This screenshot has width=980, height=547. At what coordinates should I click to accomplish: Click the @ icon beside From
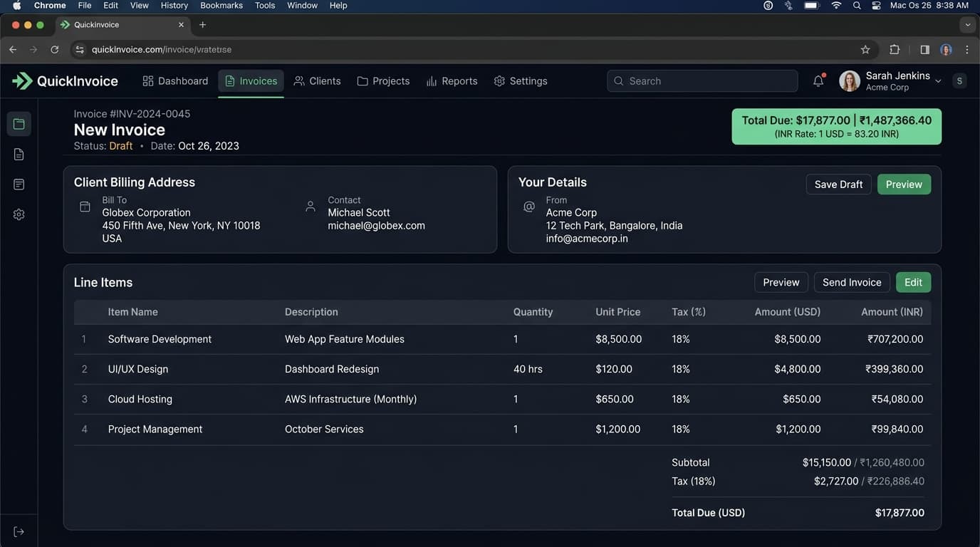(528, 207)
